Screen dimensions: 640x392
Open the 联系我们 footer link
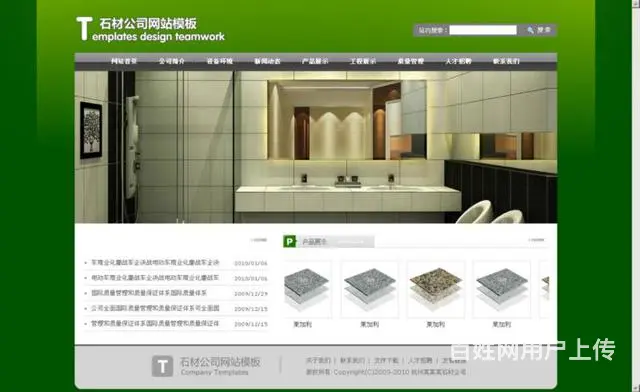[353, 360]
